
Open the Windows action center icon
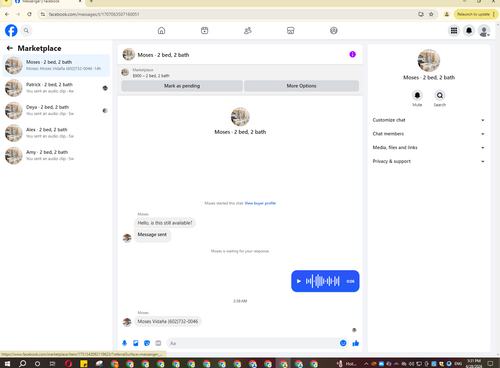click(x=490, y=363)
